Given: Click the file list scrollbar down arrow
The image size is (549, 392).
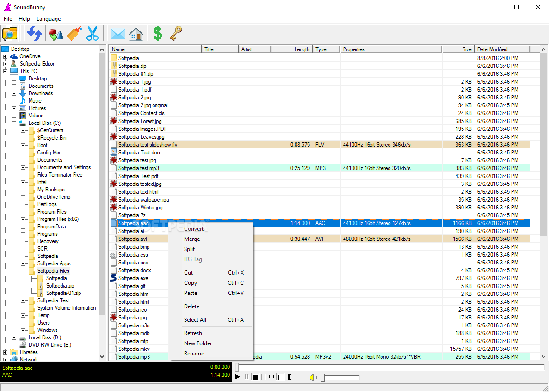Looking at the screenshot, I should [x=544, y=357].
